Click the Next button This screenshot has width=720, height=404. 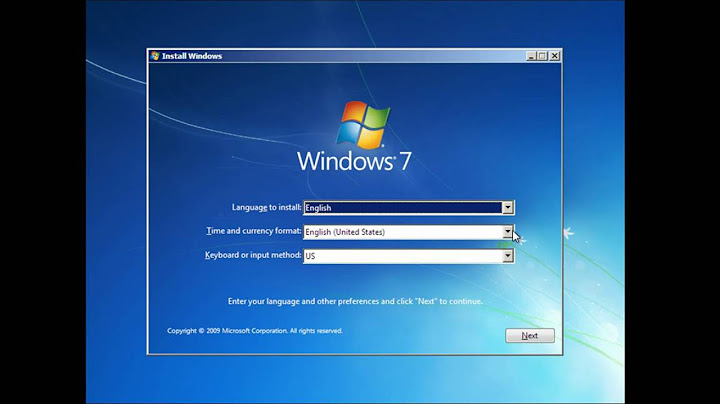[529, 336]
